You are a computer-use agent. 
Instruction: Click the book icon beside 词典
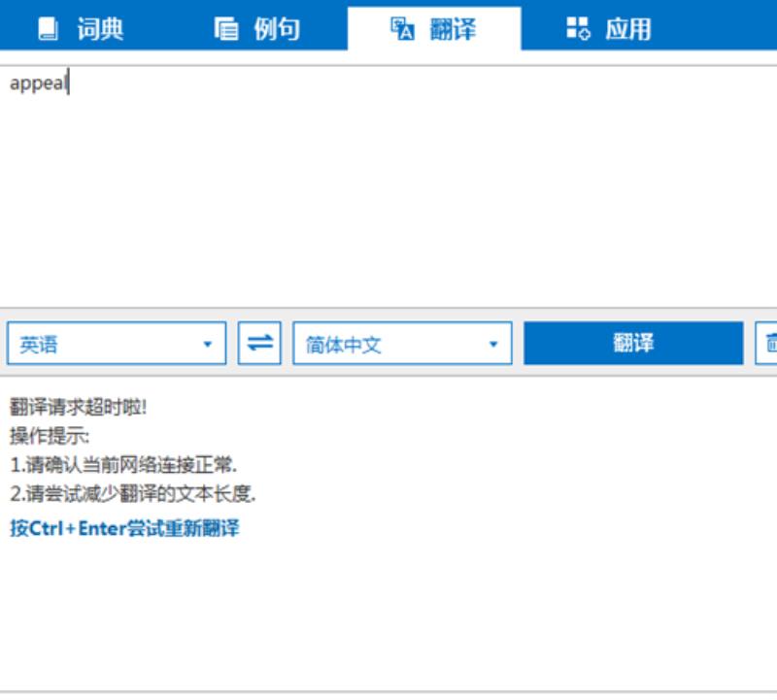pos(48,29)
